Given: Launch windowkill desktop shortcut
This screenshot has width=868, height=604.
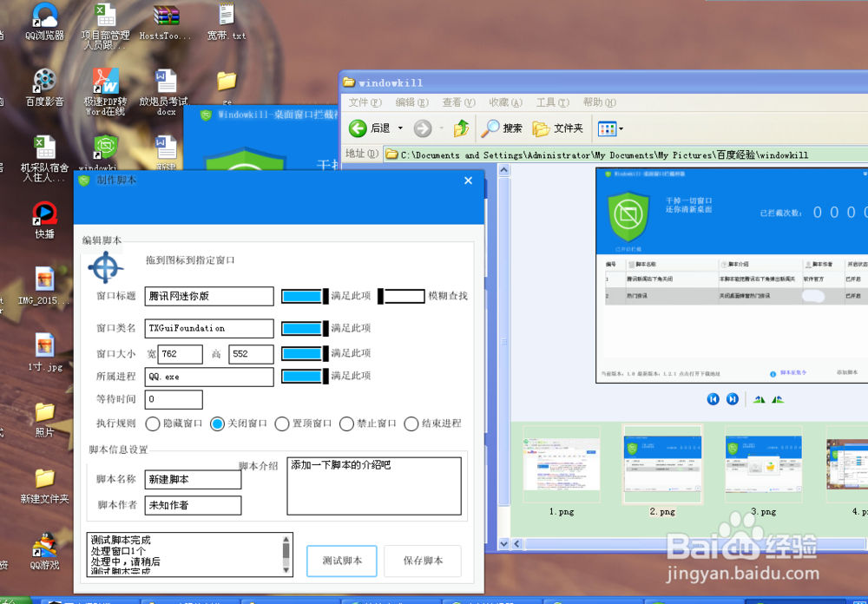Looking at the screenshot, I should pyautogui.click(x=105, y=154).
